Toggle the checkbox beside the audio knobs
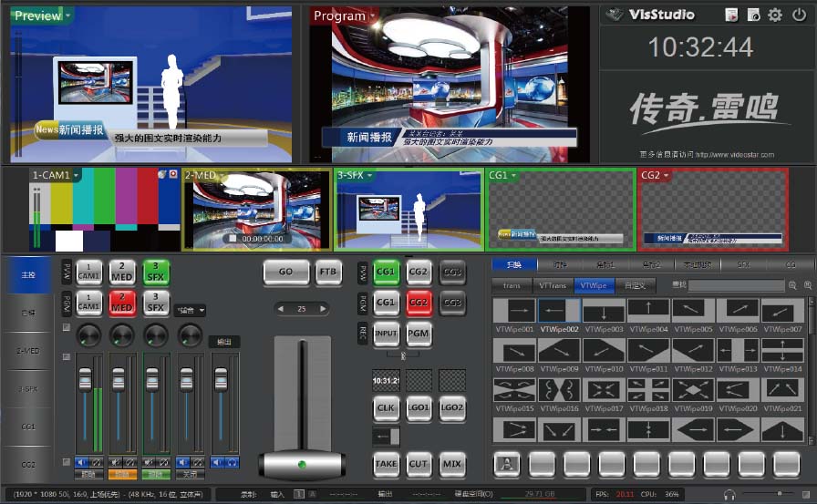The height and width of the screenshot is (504, 817). (67, 327)
